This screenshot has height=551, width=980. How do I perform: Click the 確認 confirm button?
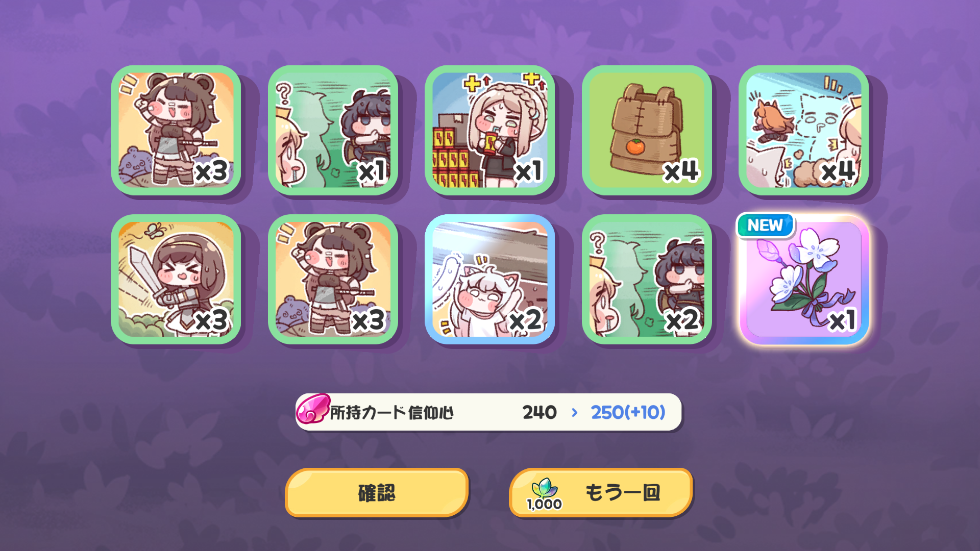pos(377,493)
